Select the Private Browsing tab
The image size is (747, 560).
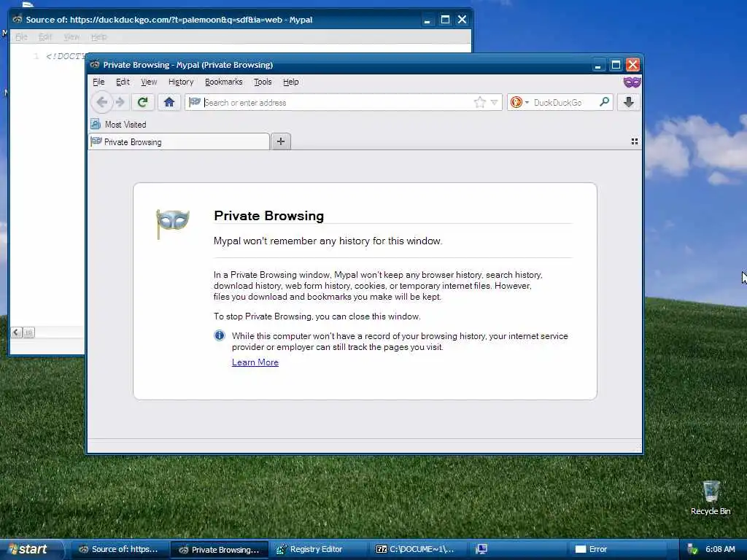(179, 142)
